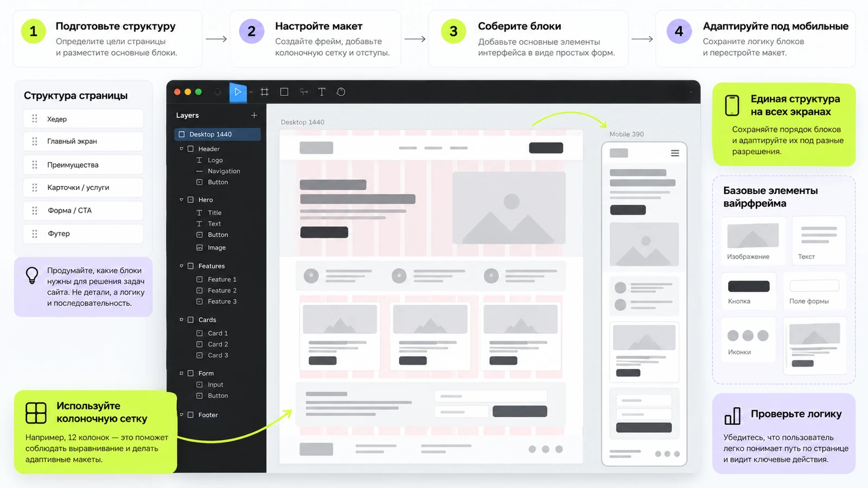Image resolution: width=868 pixels, height=488 pixels.
Task: Select the Text layer in Hero
Action: point(209,224)
